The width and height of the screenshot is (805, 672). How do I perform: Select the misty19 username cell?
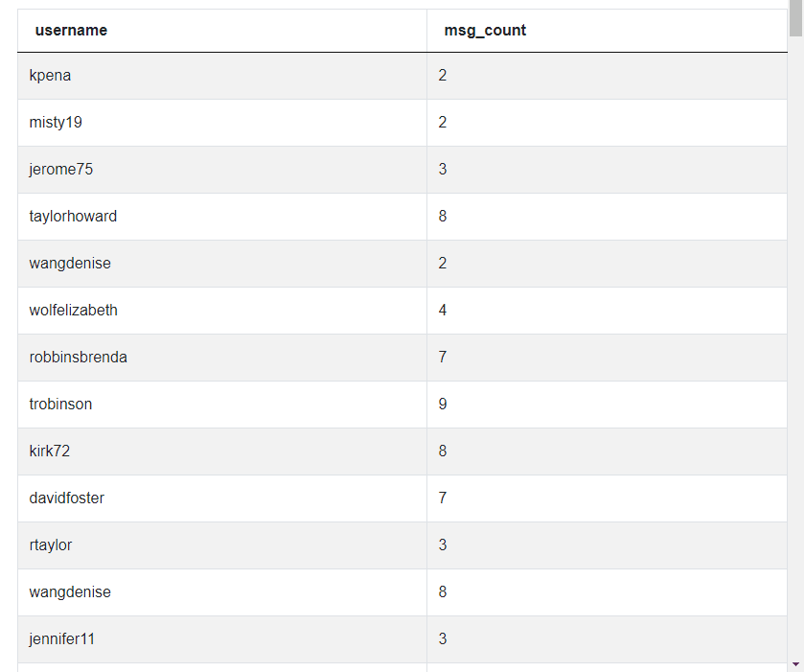[222, 123]
